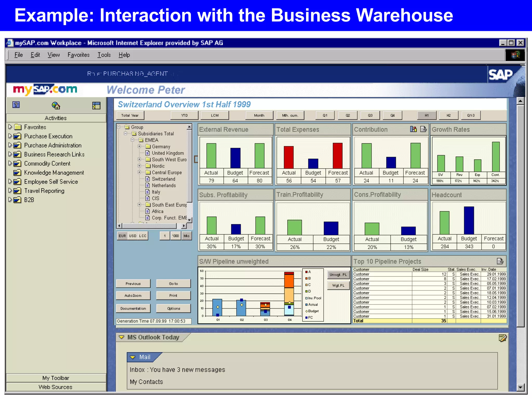Click the AutoZoom button

pyautogui.click(x=133, y=296)
